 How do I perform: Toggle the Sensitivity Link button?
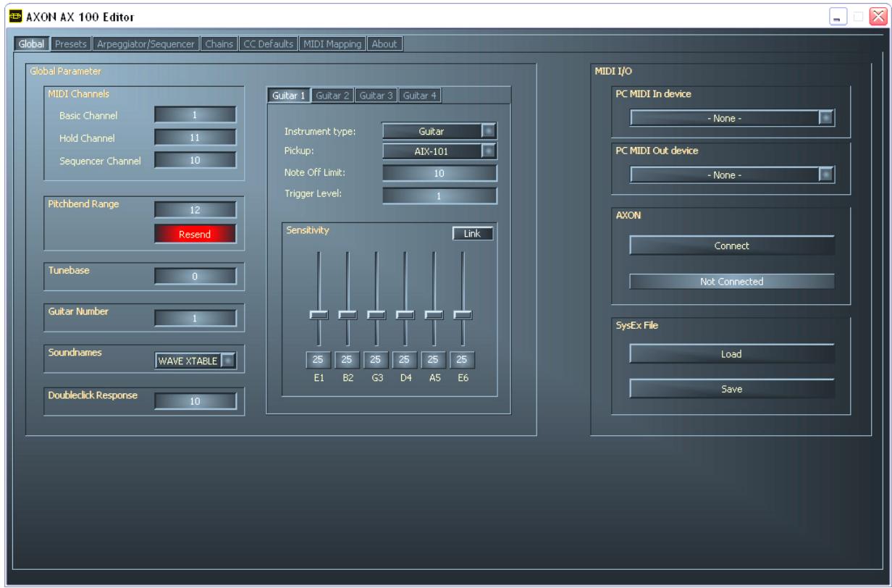[473, 234]
